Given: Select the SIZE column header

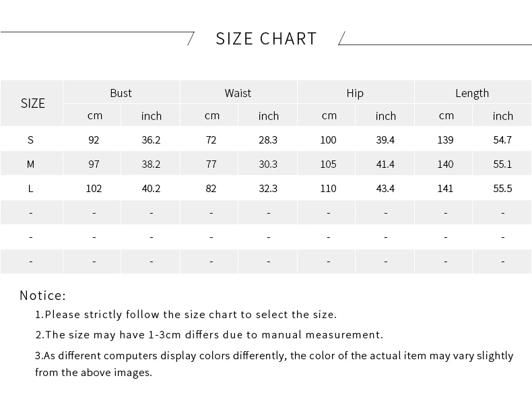Looking at the screenshot, I should [x=32, y=103].
